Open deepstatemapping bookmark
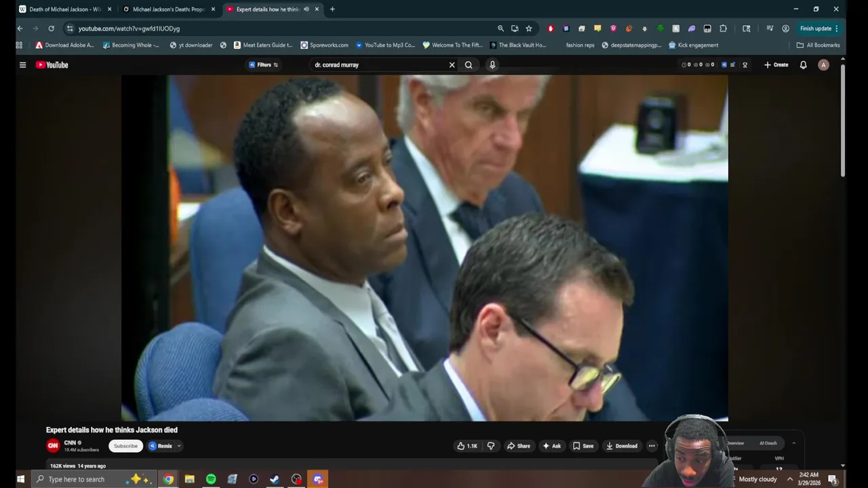 coord(631,45)
